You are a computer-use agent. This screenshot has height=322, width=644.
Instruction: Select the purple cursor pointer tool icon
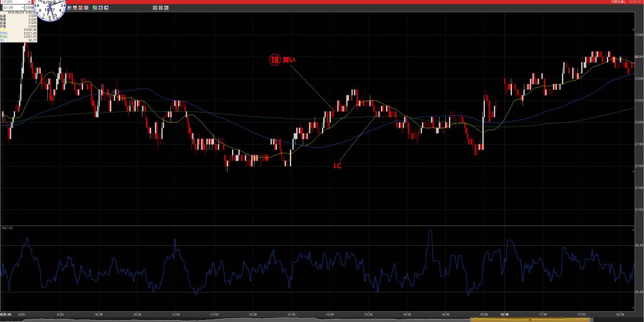[101, 8]
